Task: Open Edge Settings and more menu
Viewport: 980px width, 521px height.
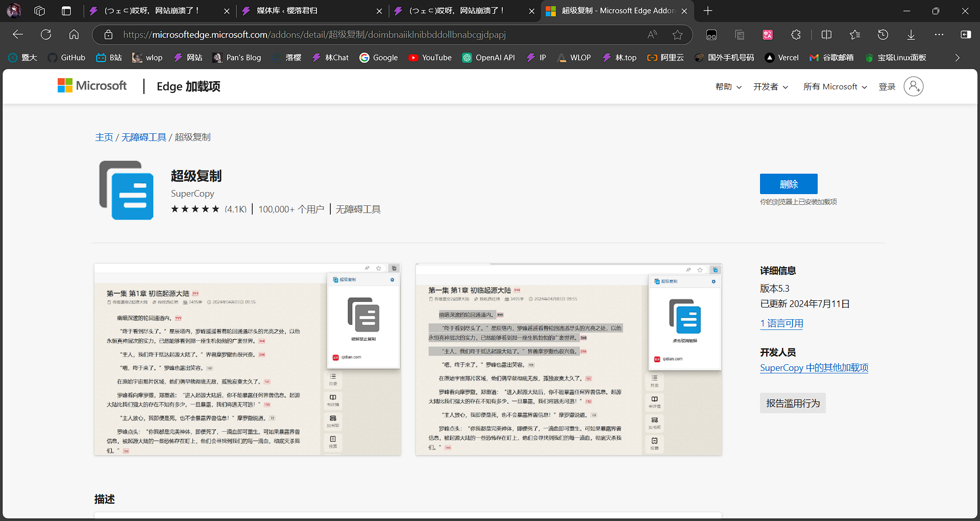Action: [939, 35]
